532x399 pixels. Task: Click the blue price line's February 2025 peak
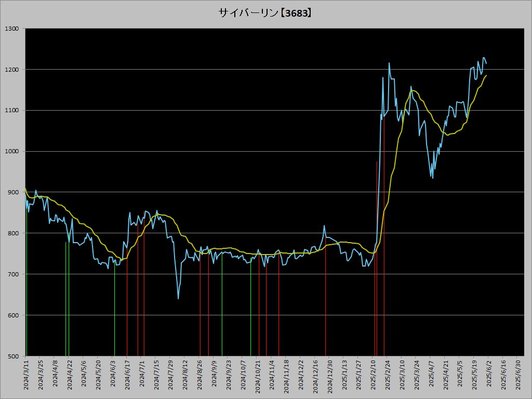tap(389, 63)
